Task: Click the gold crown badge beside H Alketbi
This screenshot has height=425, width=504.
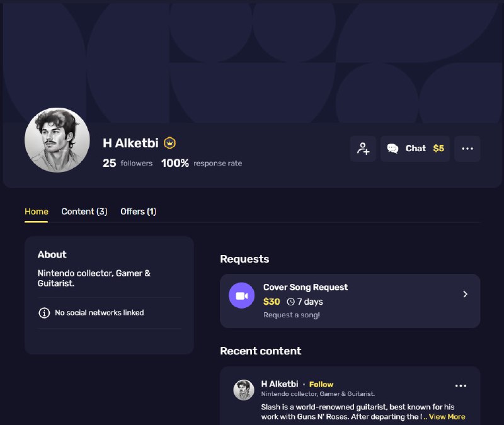Action: [x=169, y=143]
